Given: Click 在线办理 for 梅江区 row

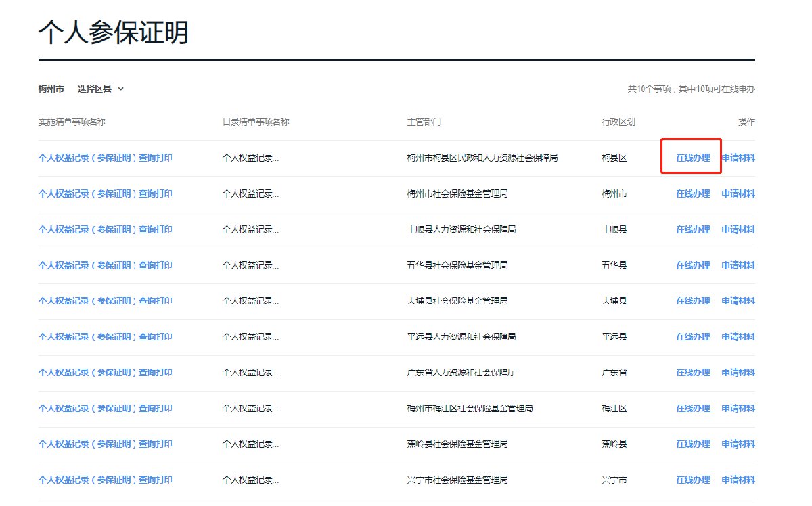Looking at the screenshot, I should (x=693, y=409).
